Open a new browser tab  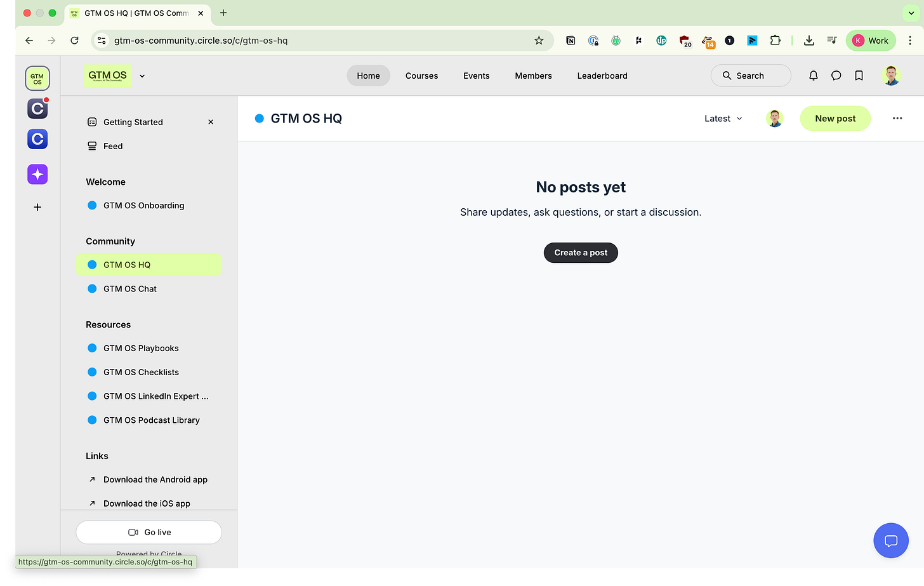(223, 13)
